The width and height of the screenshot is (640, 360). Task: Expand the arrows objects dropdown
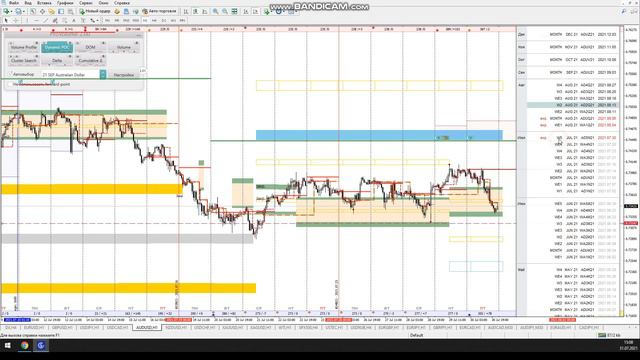coord(98,20)
